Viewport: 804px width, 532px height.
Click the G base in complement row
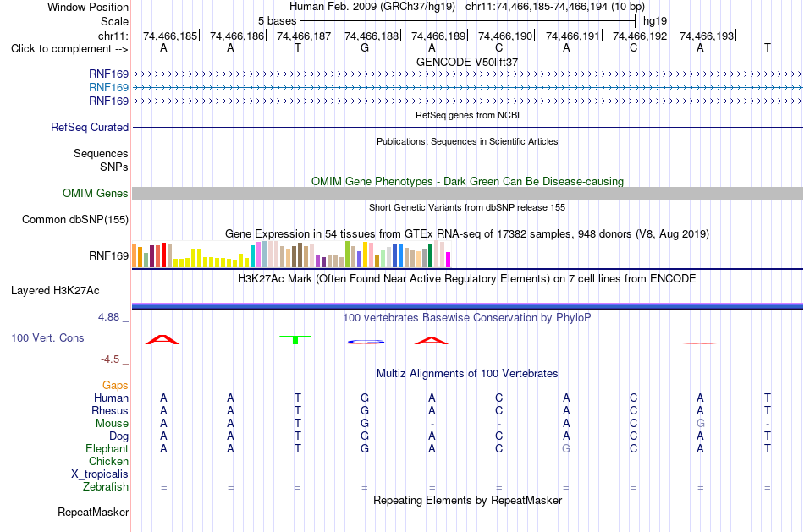[365, 48]
